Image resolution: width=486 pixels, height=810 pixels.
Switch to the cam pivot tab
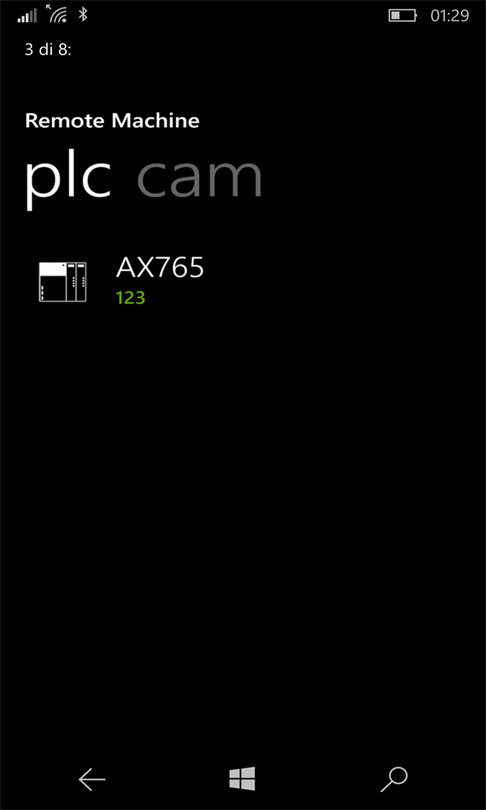tap(200, 179)
